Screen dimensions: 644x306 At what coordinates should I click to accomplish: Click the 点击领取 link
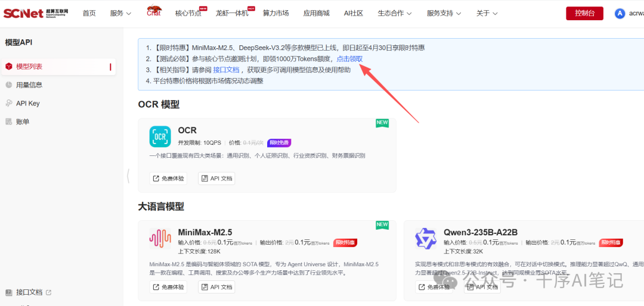(x=349, y=59)
